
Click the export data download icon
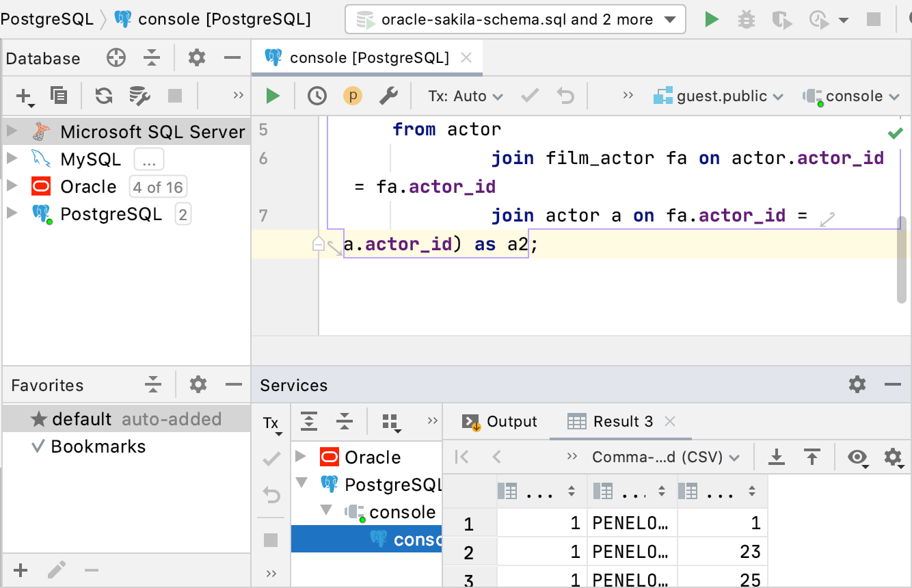pos(777,457)
